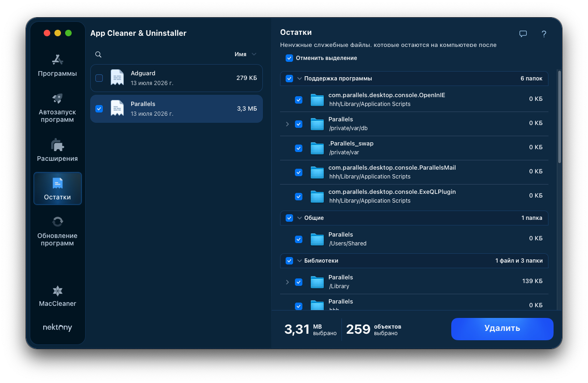Click the nektony logo
The image size is (588, 383).
pos(58,327)
